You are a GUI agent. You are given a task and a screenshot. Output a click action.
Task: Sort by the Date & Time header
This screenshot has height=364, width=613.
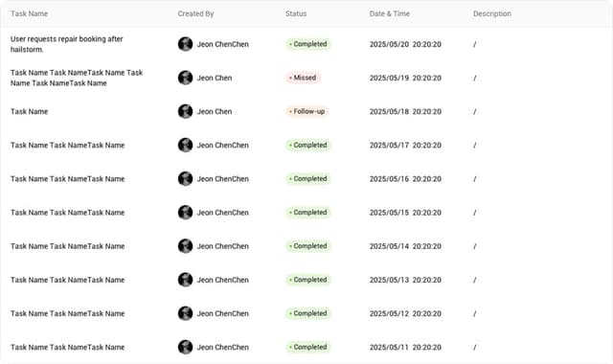tap(390, 13)
